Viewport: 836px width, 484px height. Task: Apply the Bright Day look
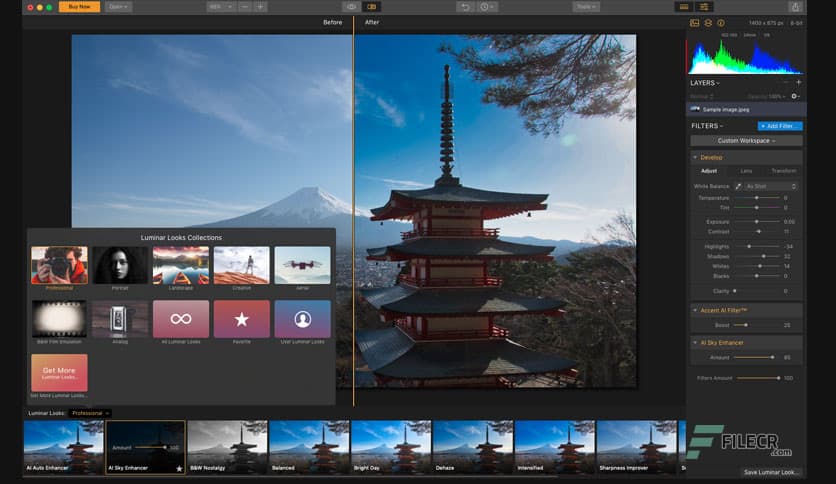tap(391, 447)
